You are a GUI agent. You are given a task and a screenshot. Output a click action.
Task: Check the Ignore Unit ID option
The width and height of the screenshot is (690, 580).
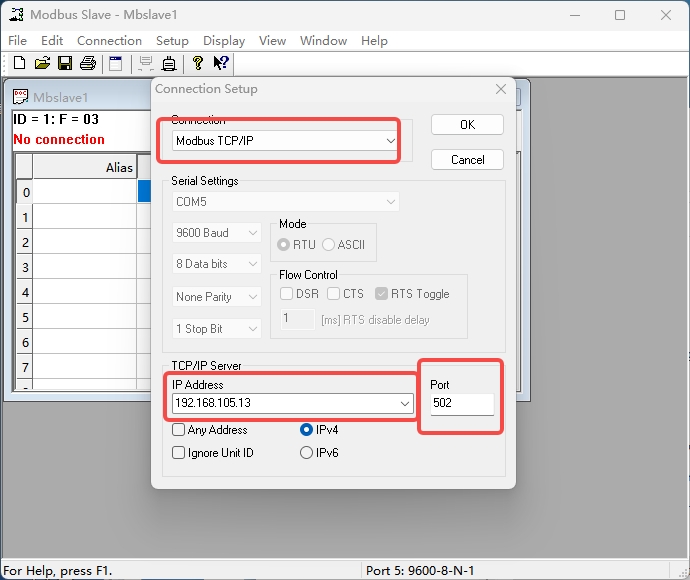179,453
